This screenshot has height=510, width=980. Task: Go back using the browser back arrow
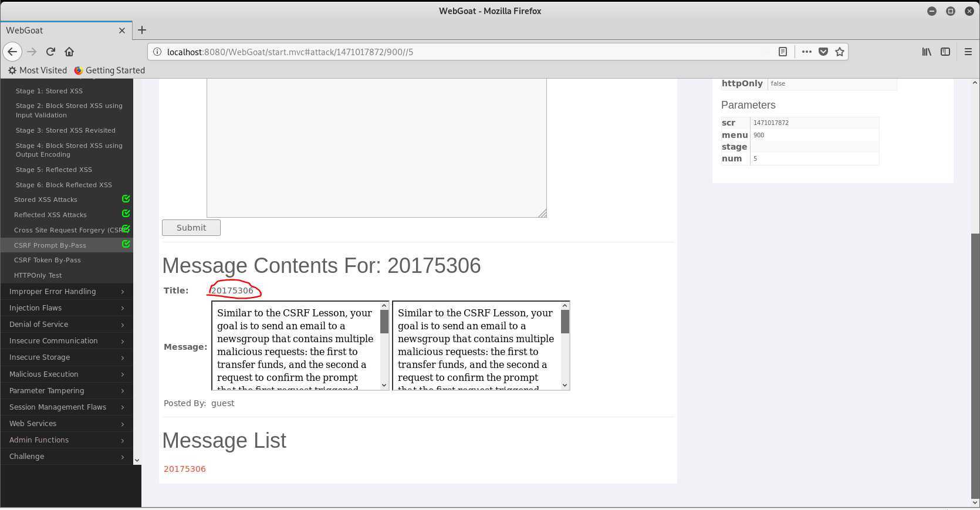pyautogui.click(x=12, y=52)
